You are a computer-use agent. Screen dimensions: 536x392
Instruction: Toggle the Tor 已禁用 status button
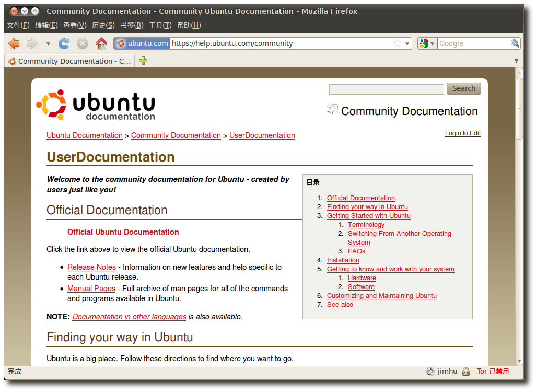coord(493,372)
